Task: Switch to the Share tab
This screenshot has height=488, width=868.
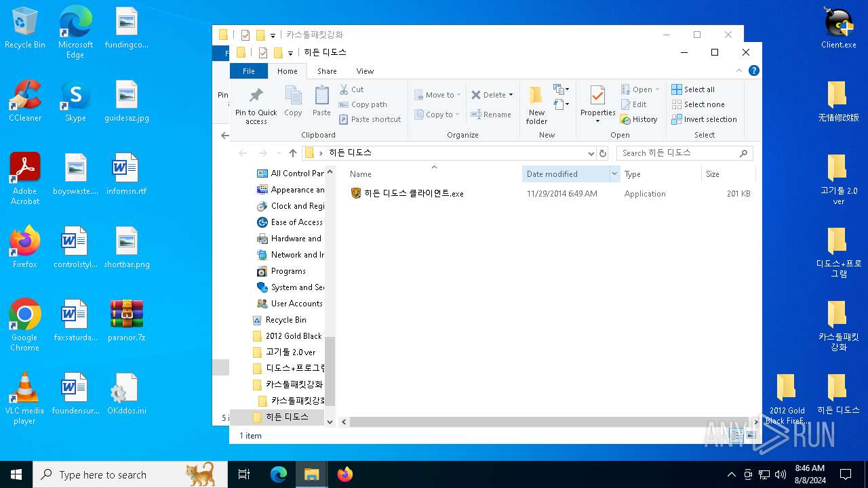Action: point(327,71)
